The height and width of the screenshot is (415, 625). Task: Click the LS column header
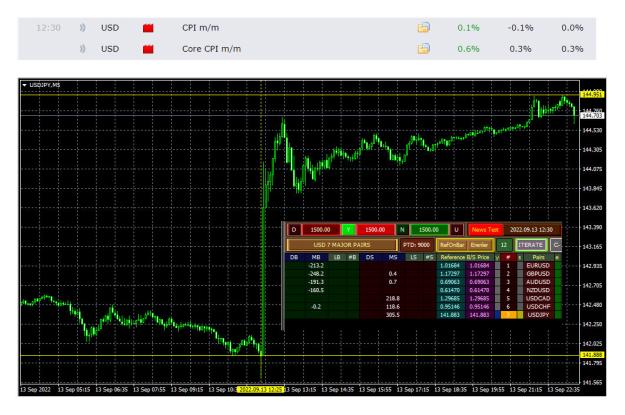coord(413,257)
